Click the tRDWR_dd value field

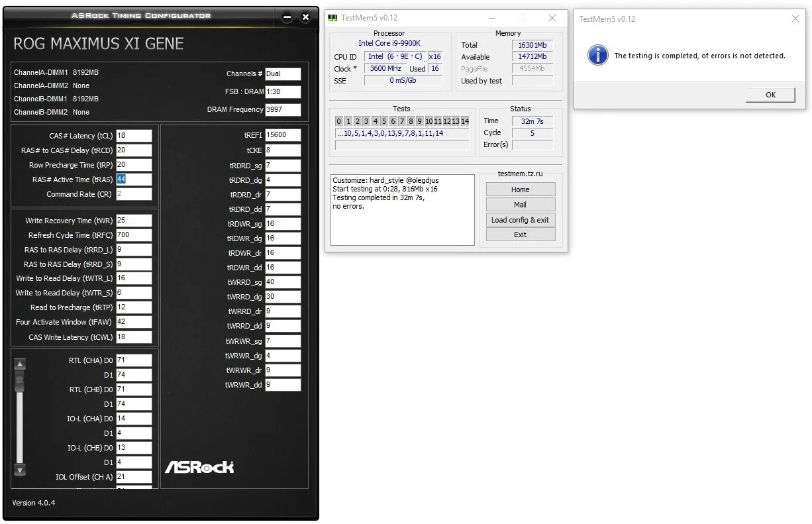[x=283, y=268]
